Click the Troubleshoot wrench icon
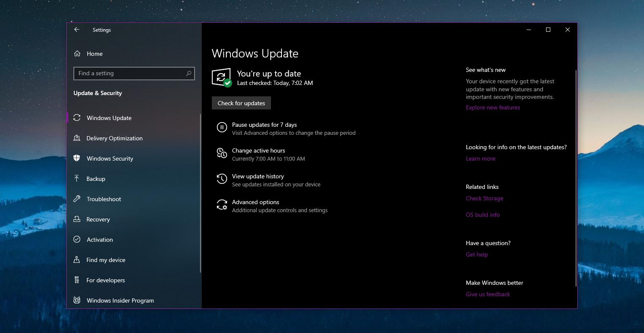The image size is (644, 333). click(77, 199)
